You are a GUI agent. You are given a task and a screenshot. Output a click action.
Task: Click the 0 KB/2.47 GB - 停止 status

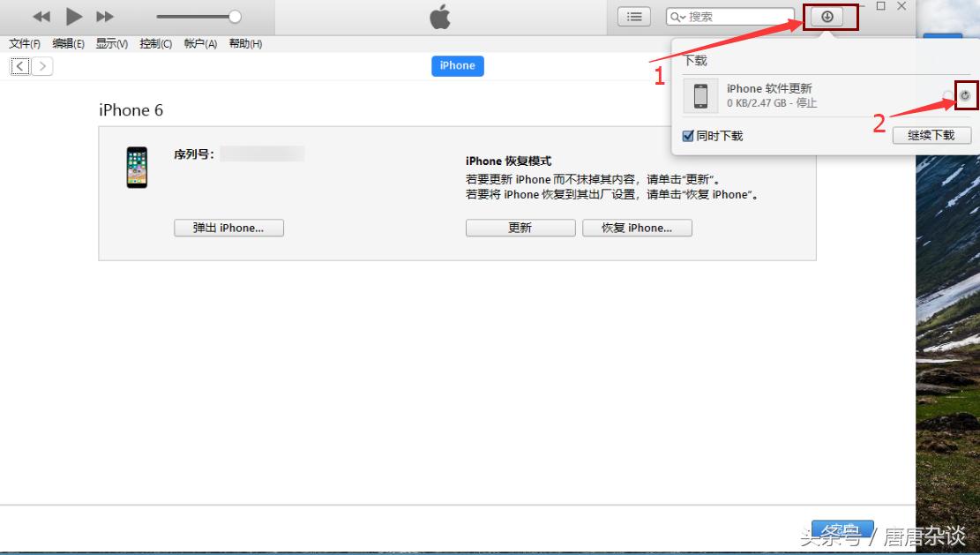tap(772, 102)
